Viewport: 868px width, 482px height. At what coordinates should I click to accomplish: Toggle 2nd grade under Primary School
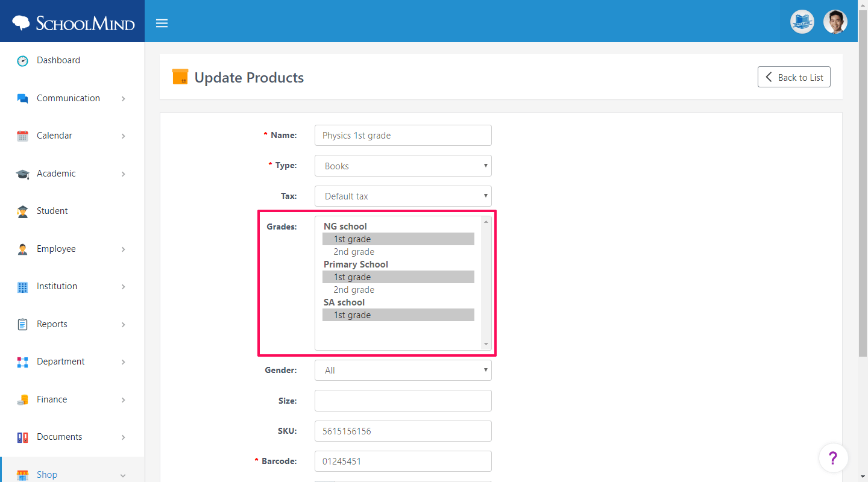click(x=398, y=290)
